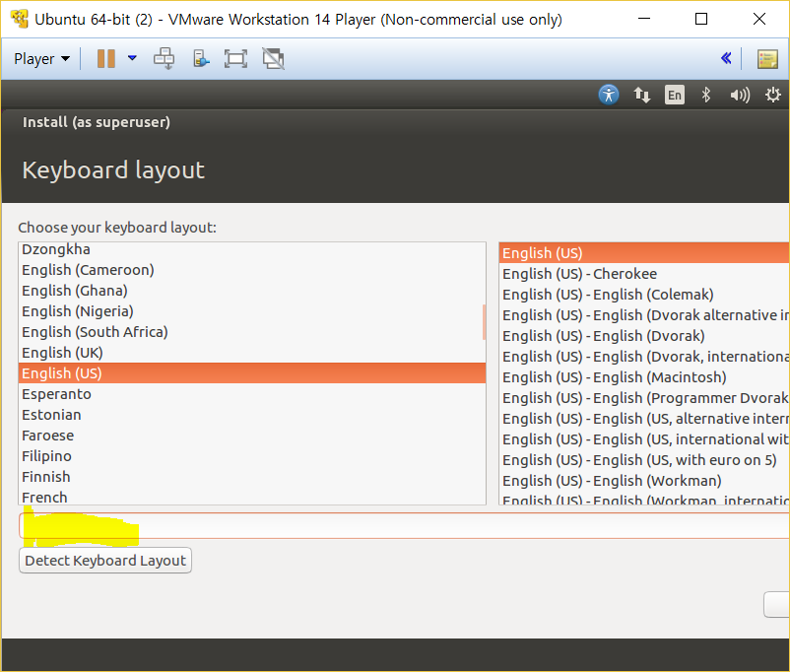Open the Ubuntu accessibility menu icon

[x=609, y=95]
